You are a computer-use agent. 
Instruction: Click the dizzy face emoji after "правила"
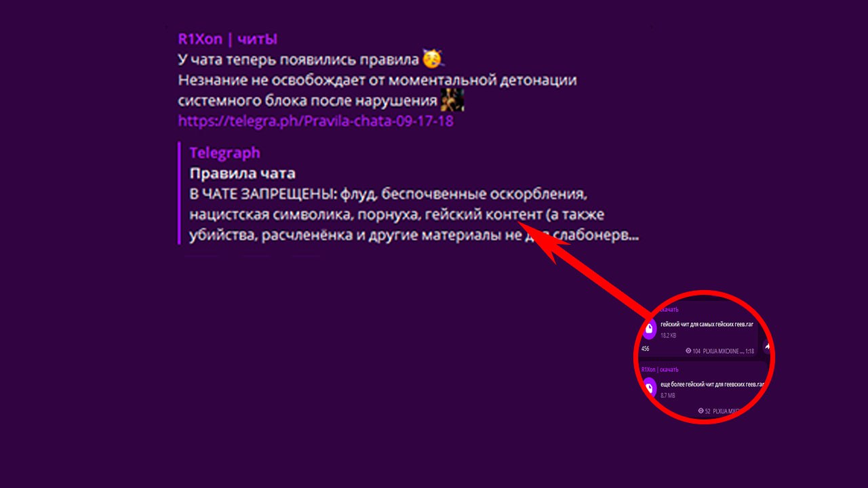point(432,59)
